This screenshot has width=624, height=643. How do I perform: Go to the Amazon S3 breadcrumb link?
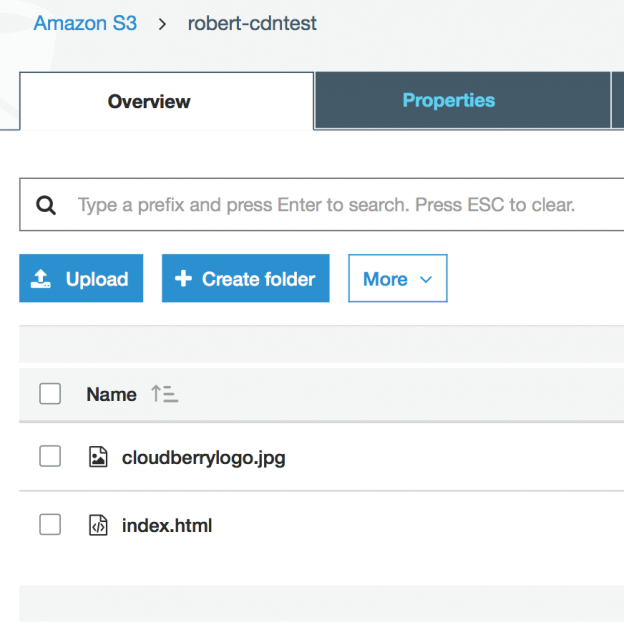[85, 23]
